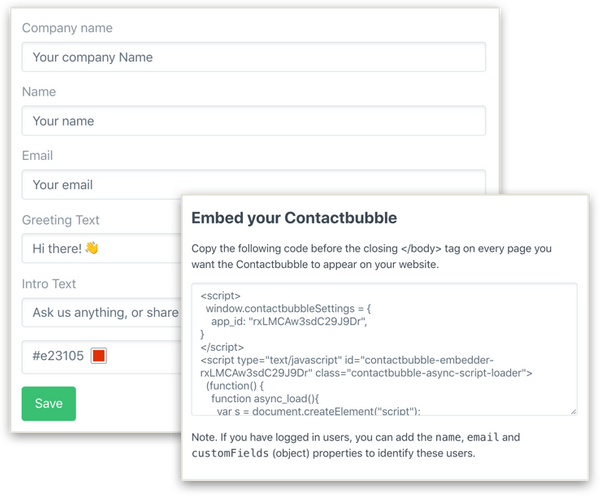This screenshot has height=496, width=600.
Task: Click the Email field label
Action: 37,155
